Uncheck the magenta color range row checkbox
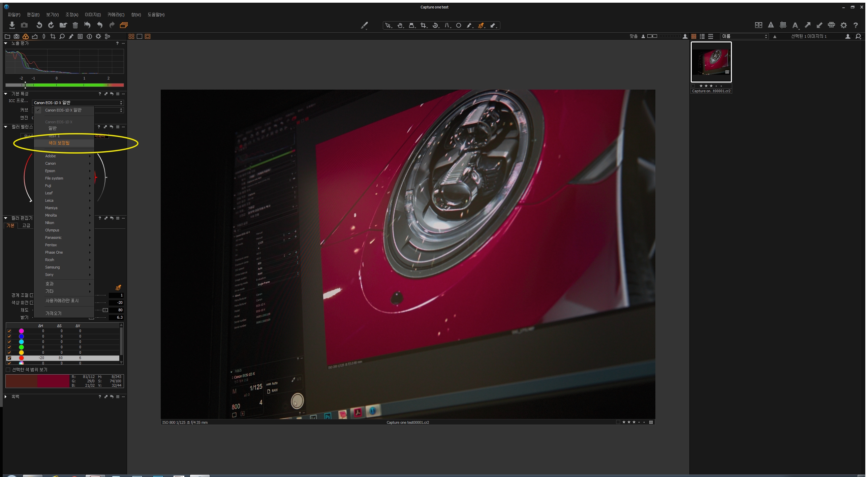 9,331
